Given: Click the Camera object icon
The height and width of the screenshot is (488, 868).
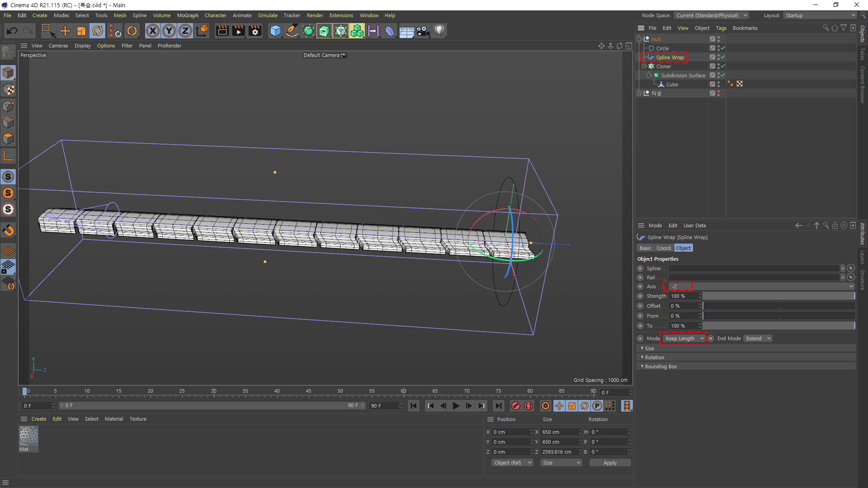Looking at the screenshot, I should (423, 31).
